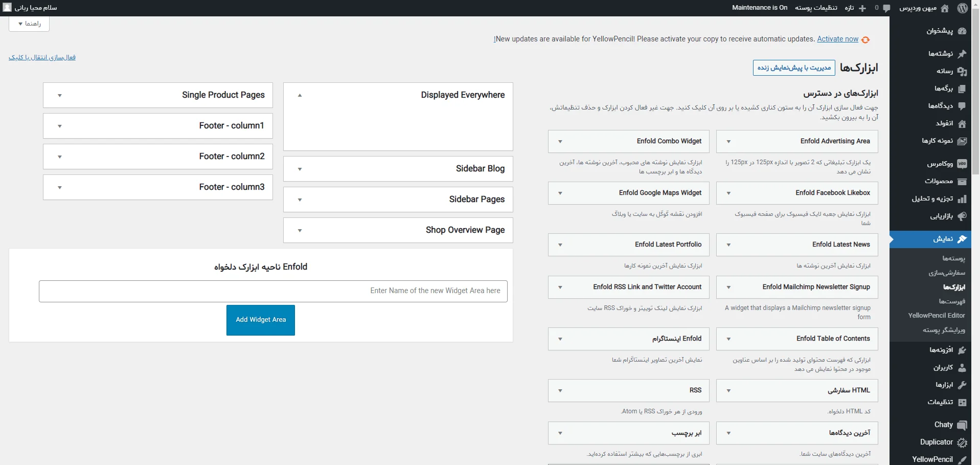The image size is (980, 465).
Task: Click Enfold Latest News widget title
Action: click(x=841, y=245)
